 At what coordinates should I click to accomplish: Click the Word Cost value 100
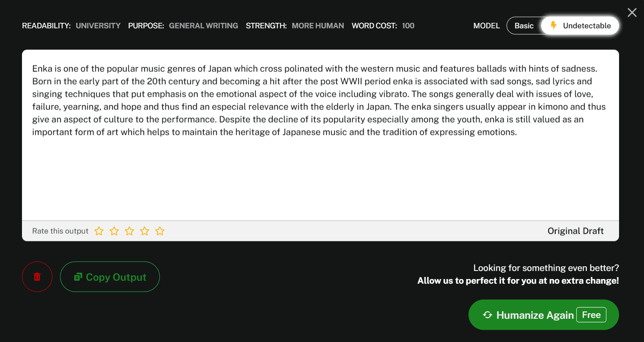point(408,26)
